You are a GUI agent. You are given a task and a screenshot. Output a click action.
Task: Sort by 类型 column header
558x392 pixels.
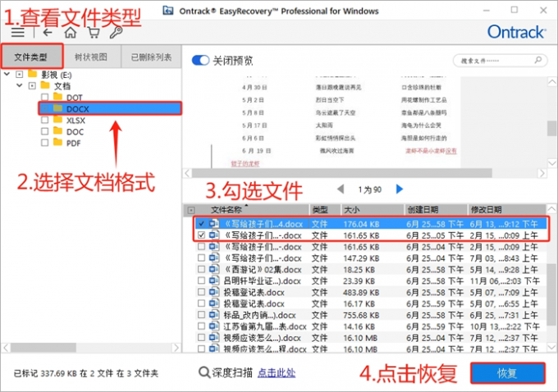click(x=319, y=209)
